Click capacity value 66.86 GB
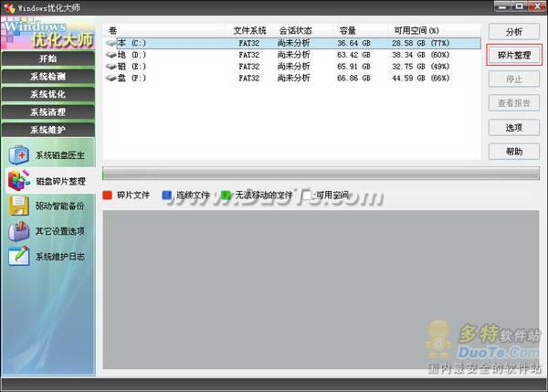 coord(353,78)
